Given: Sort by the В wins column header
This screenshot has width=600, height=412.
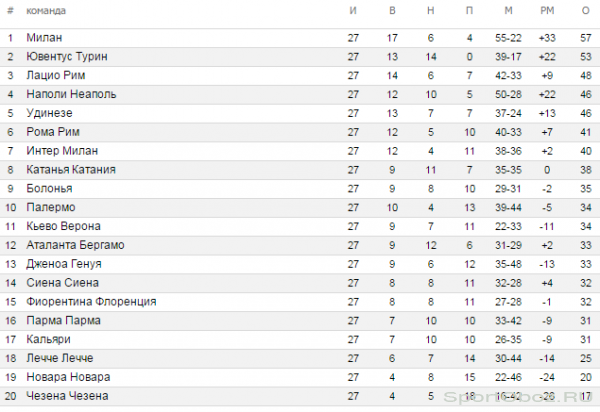Looking at the screenshot, I should [x=392, y=11].
